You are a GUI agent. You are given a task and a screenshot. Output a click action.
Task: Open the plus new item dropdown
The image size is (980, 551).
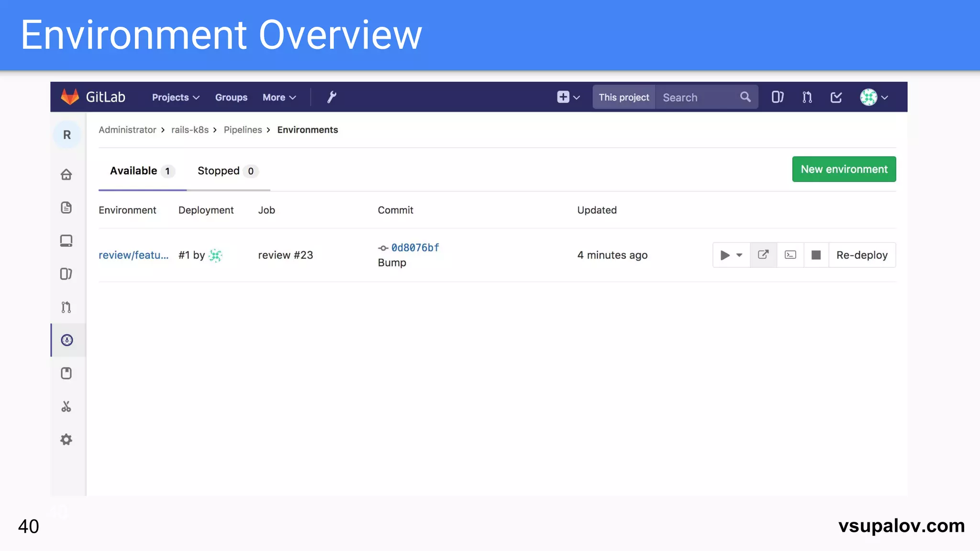[568, 97]
